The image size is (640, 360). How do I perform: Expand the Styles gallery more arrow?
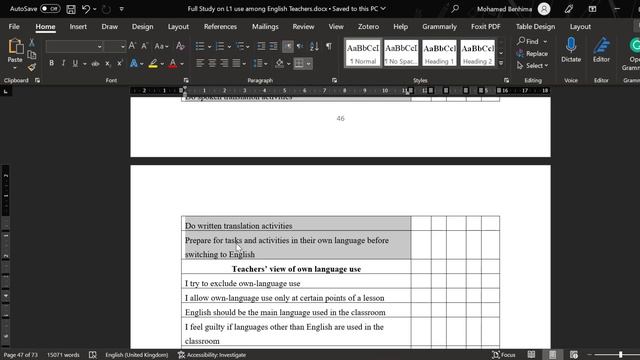(x=501, y=63)
